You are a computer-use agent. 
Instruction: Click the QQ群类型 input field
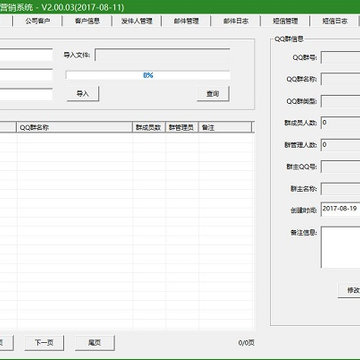[340, 101]
